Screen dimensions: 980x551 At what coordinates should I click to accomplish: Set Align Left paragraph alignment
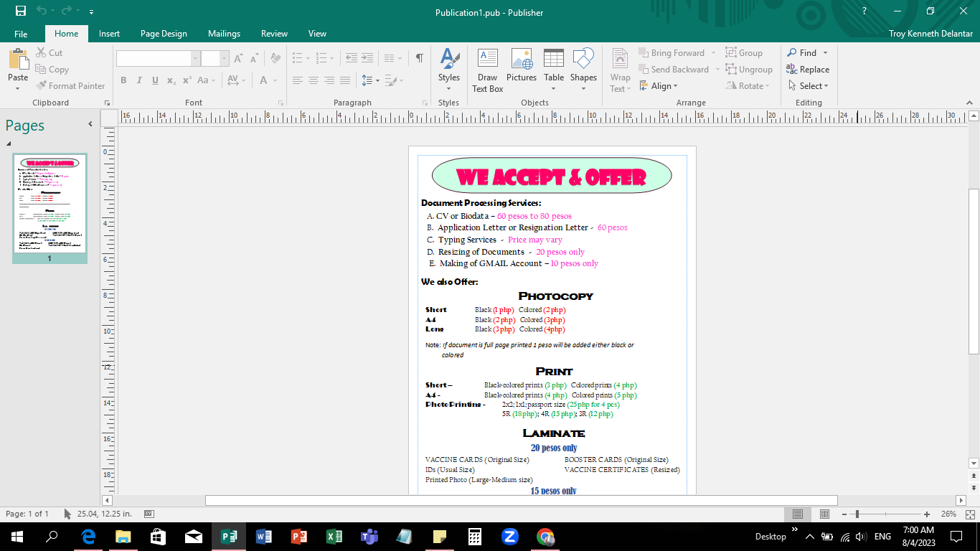click(298, 80)
